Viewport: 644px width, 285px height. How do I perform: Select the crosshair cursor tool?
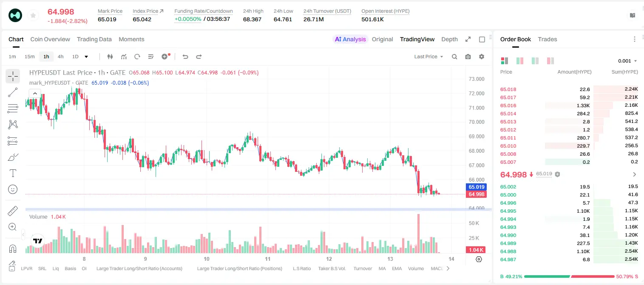[x=13, y=77]
